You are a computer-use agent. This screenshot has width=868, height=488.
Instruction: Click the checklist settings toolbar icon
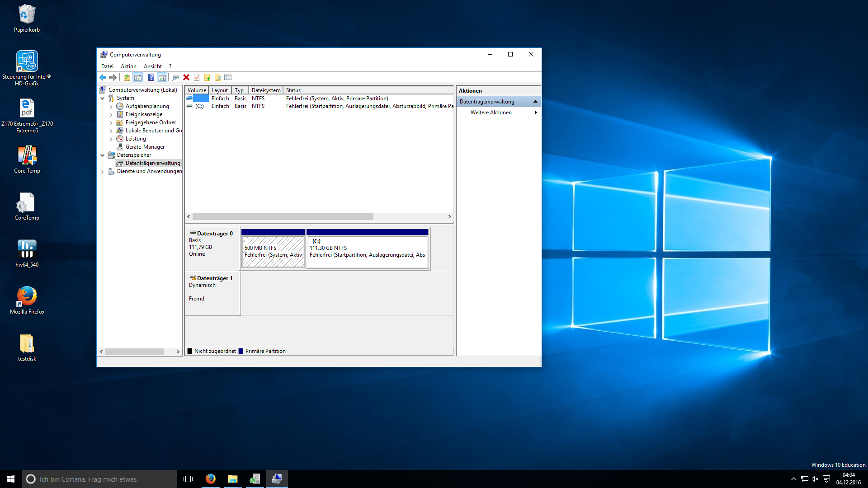tap(228, 78)
